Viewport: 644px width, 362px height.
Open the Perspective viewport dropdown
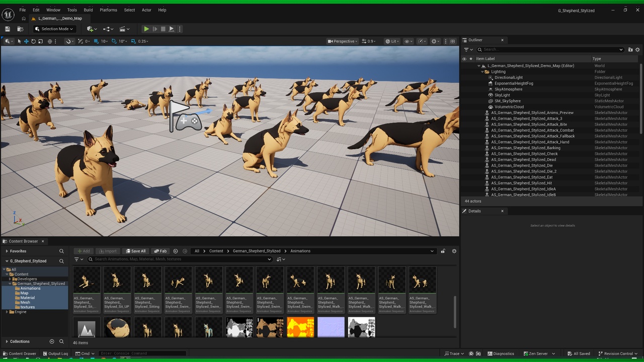[343, 41]
